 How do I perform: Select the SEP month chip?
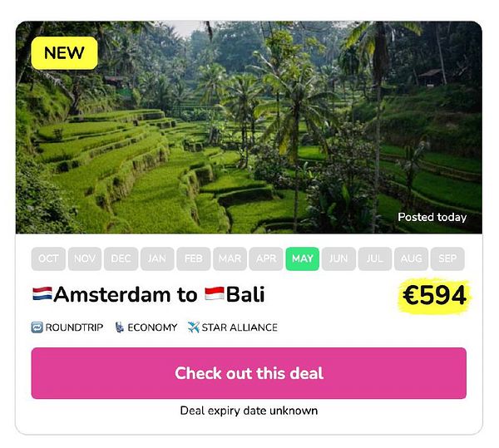447,258
